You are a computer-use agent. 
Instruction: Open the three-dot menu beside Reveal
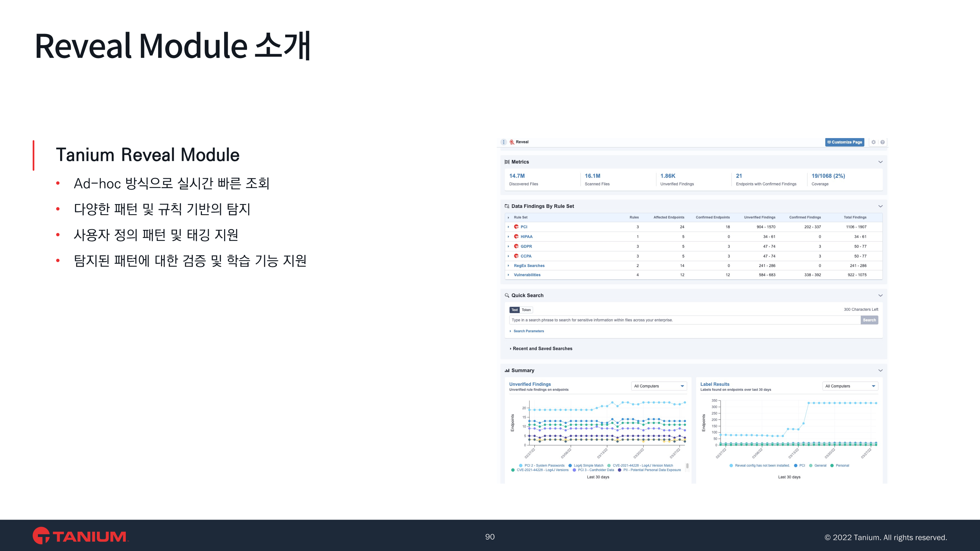tap(503, 142)
